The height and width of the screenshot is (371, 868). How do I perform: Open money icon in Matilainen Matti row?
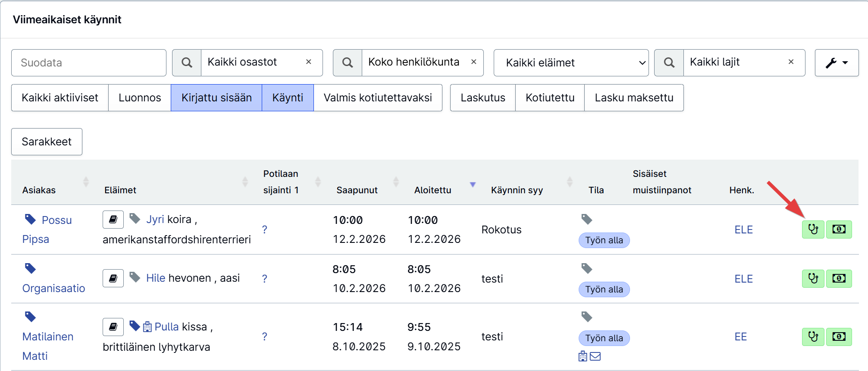click(x=839, y=336)
